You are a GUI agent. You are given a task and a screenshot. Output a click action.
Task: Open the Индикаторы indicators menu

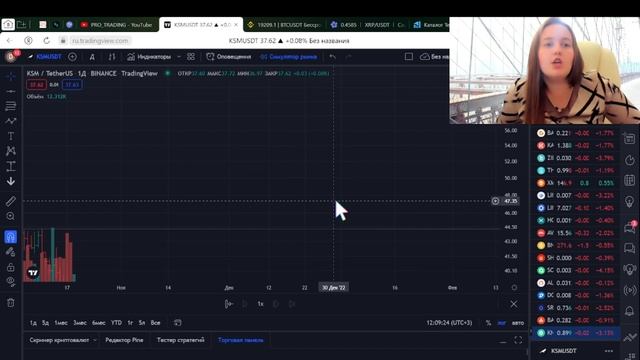(x=149, y=57)
